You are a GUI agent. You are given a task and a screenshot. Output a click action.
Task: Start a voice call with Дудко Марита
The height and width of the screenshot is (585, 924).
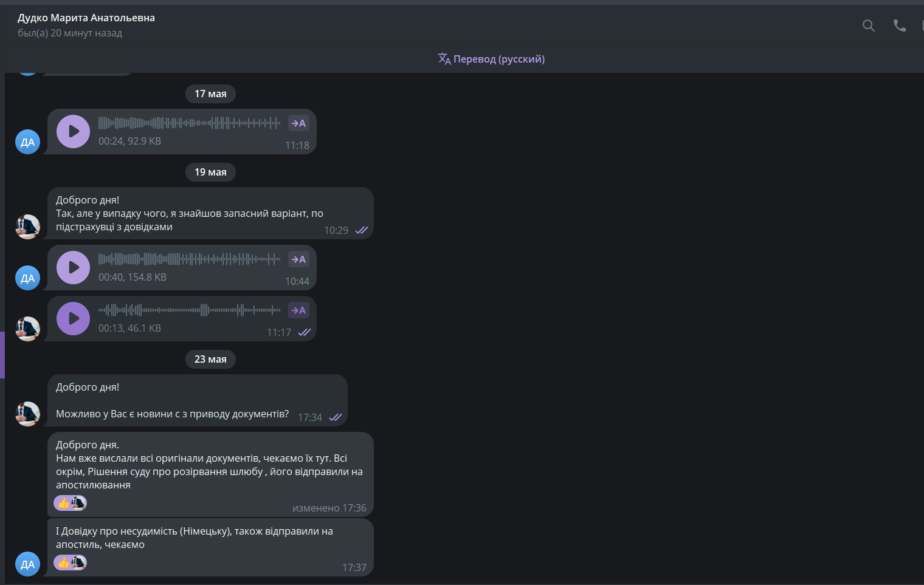899,26
